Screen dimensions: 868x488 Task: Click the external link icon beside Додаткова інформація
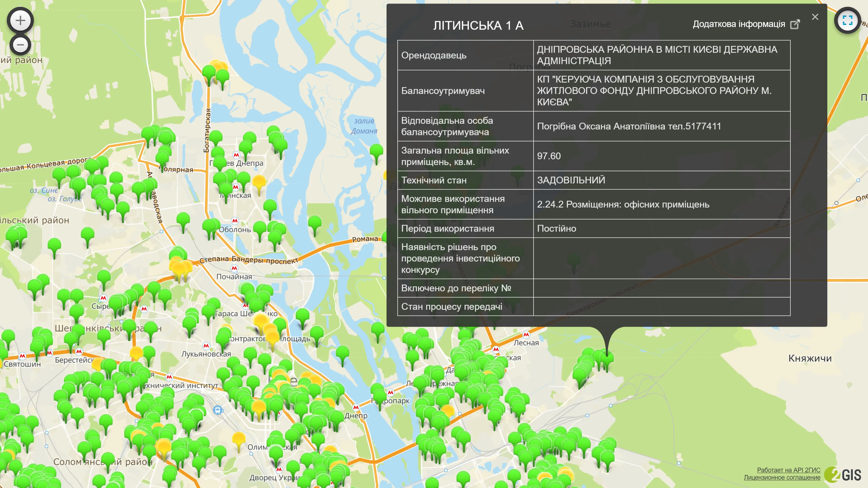[795, 24]
